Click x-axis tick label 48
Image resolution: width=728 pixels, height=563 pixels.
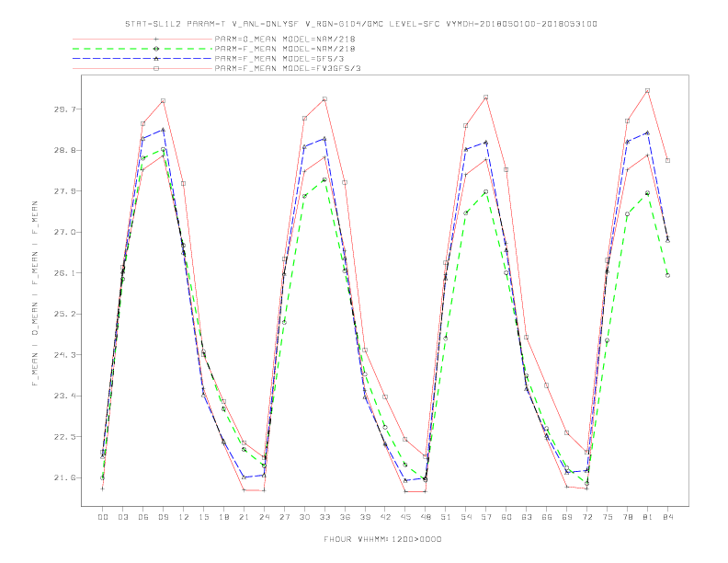pyautogui.click(x=426, y=517)
